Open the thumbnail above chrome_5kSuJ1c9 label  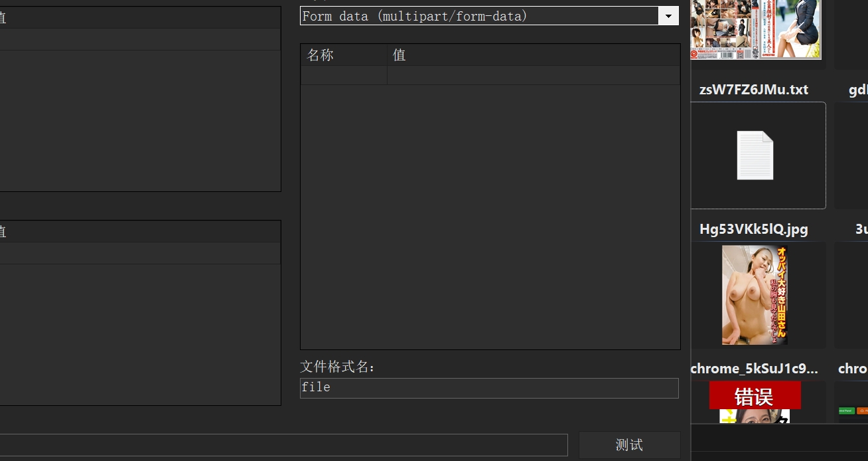(x=755, y=295)
